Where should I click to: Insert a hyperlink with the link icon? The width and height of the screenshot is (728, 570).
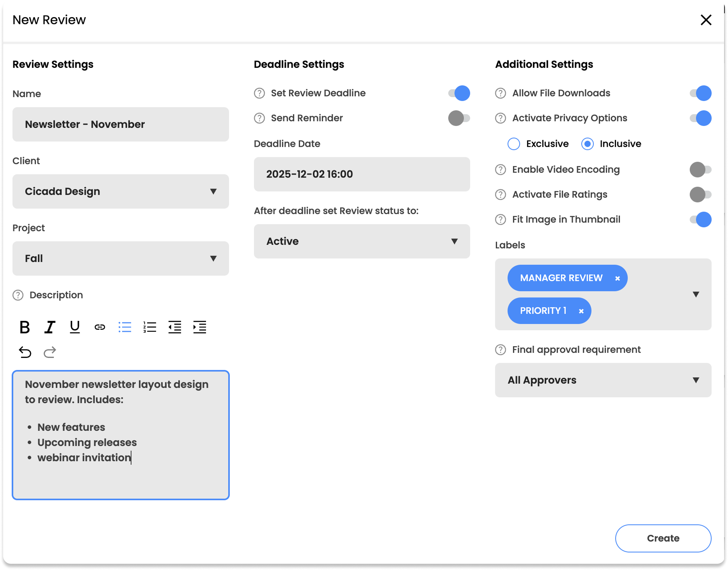[99, 327]
